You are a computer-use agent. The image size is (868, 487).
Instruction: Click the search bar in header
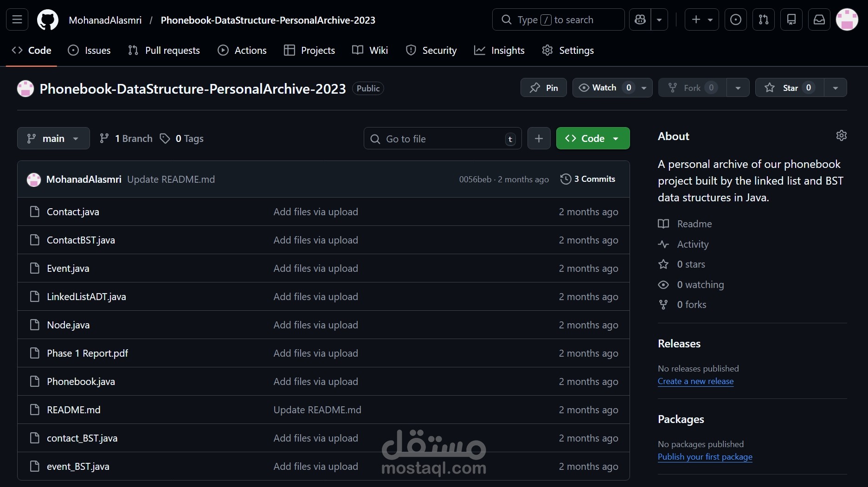559,20
